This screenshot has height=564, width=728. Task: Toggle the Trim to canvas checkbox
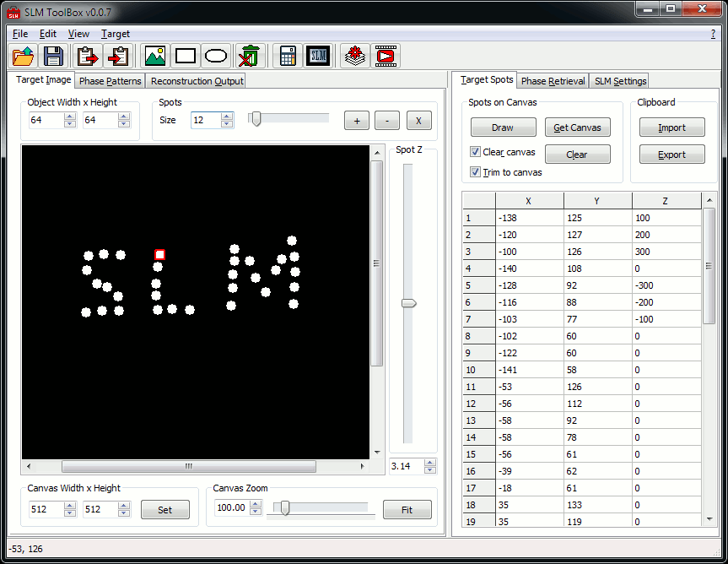tap(475, 172)
